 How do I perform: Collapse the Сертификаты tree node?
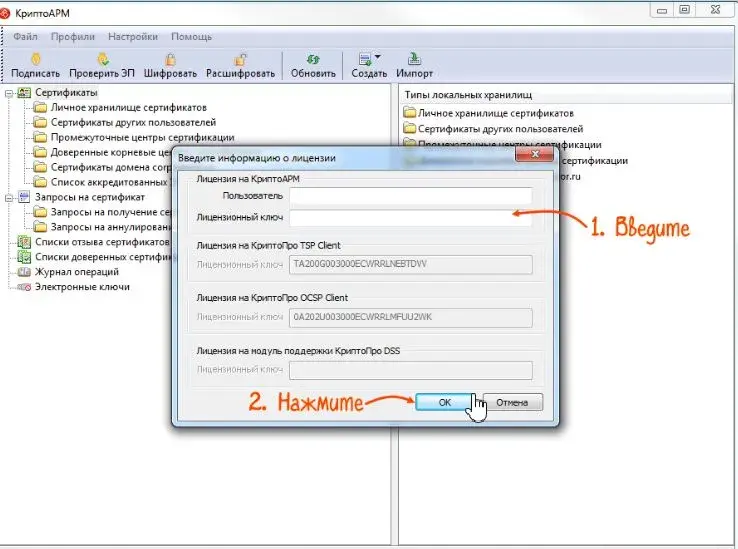pyautogui.click(x=8, y=93)
